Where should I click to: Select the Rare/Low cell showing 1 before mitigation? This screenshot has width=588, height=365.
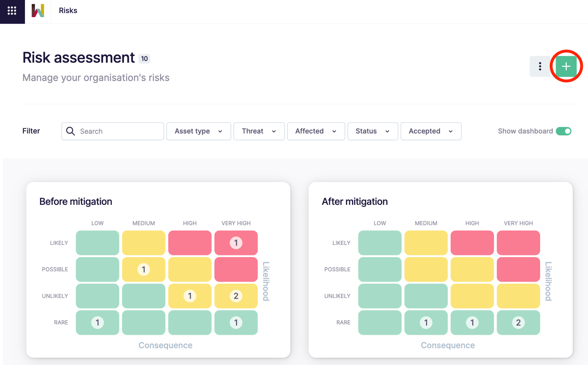pyautogui.click(x=97, y=322)
